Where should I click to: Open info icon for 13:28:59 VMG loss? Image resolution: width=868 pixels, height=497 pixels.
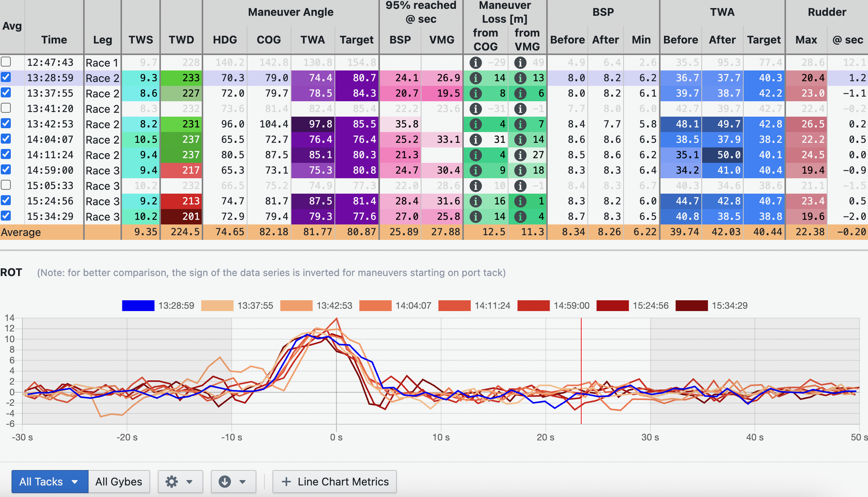520,78
